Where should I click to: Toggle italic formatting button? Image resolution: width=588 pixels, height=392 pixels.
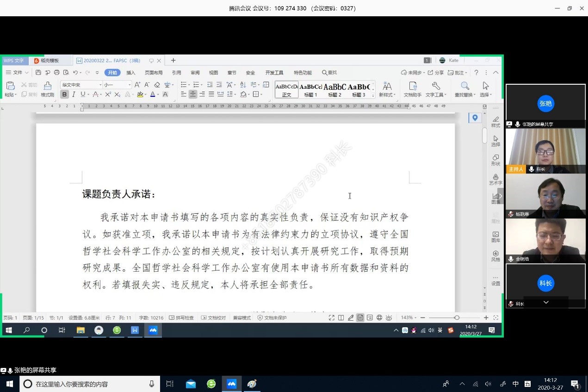[x=73, y=94]
